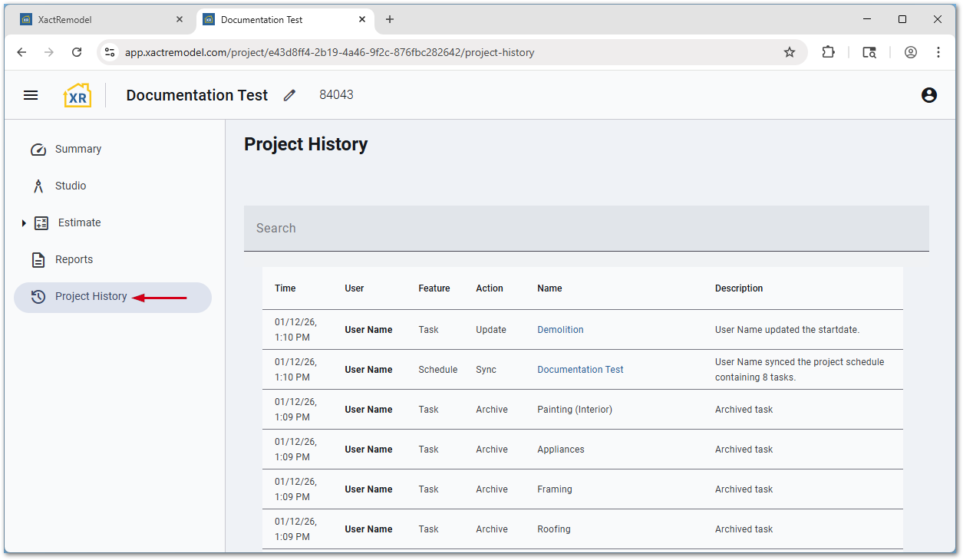Screen dimensions: 963x560
Task: Toggle the bookmark star in address bar
Action: tap(790, 52)
